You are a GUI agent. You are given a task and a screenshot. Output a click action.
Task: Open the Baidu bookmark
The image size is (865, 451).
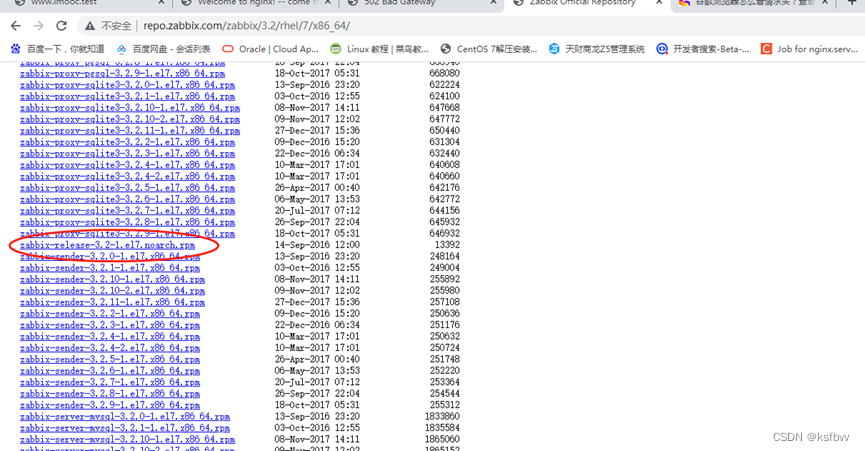coord(57,49)
